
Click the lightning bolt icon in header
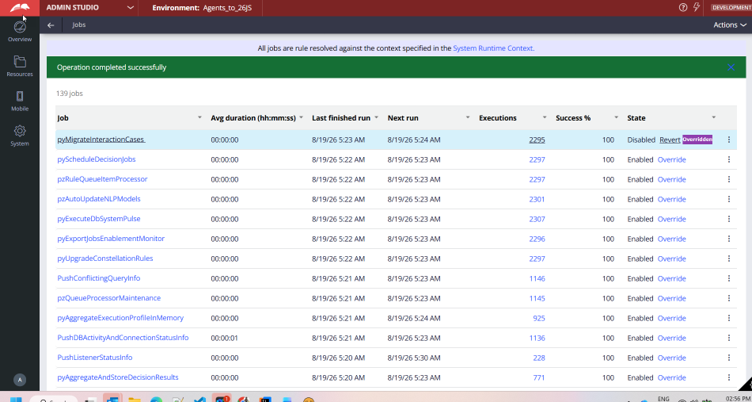tap(697, 8)
